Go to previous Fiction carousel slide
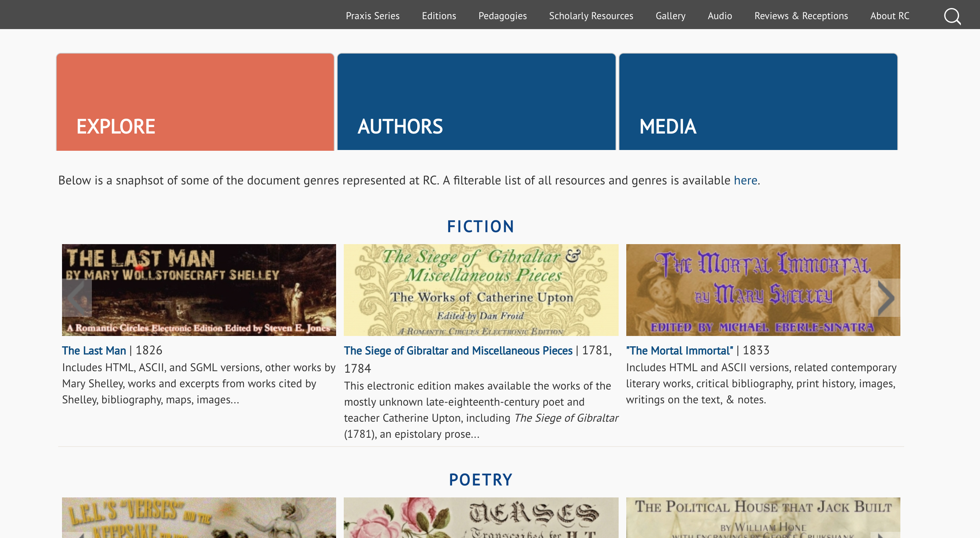Screen dimensions: 980x538 pyautogui.click(x=77, y=298)
